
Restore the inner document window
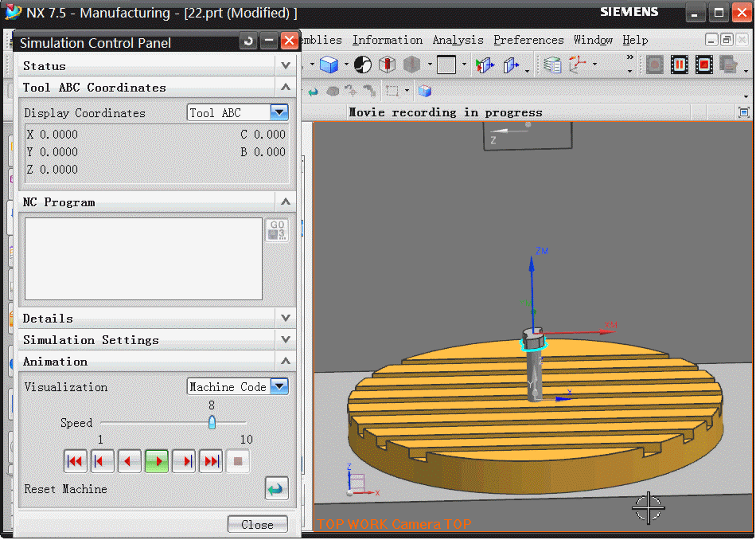pos(727,40)
